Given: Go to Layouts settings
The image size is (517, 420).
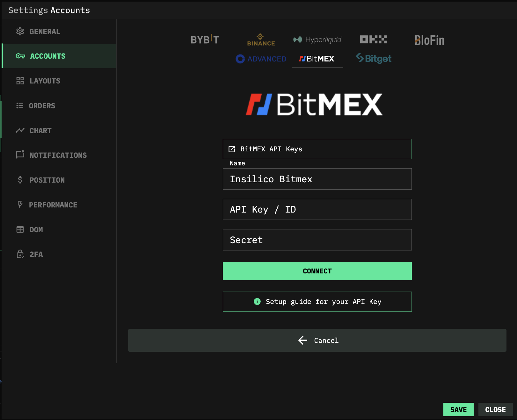Looking at the screenshot, I should (45, 81).
